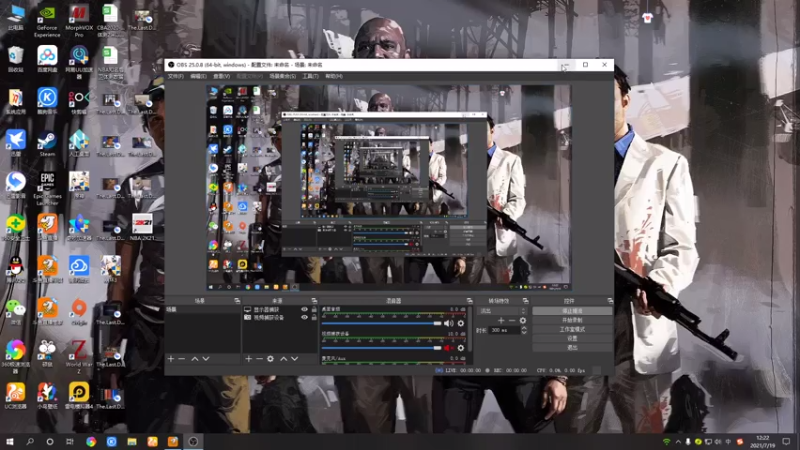The height and width of the screenshot is (450, 800).
Task: Open the Recycle Bin on desktop
Action: click(15, 59)
